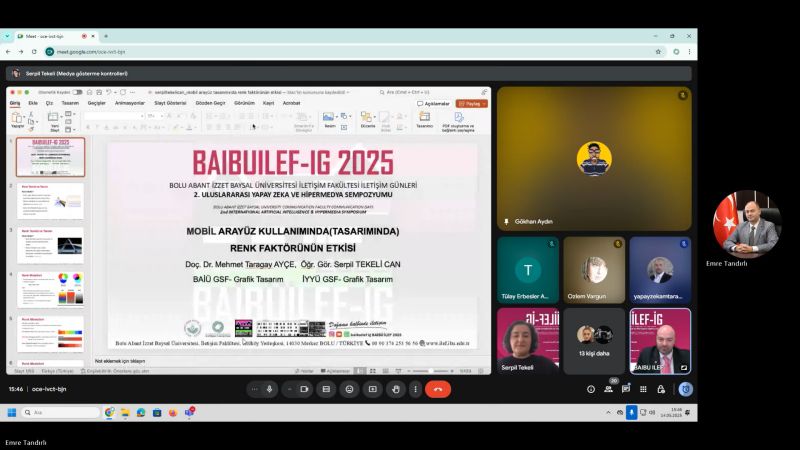Open the font name combo box

click(113, 116)
